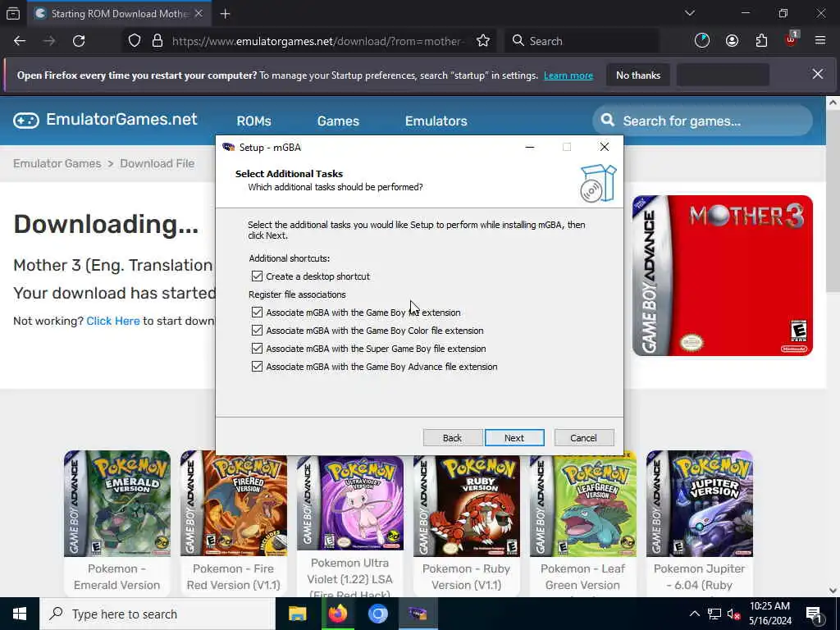Click the Mother 3 box art

click(723, 276)
